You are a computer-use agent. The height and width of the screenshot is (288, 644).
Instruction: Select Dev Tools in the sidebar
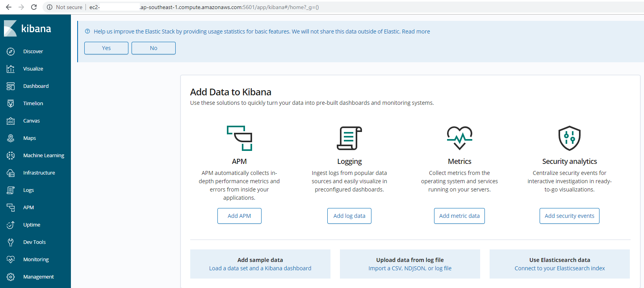coord(34,242)
